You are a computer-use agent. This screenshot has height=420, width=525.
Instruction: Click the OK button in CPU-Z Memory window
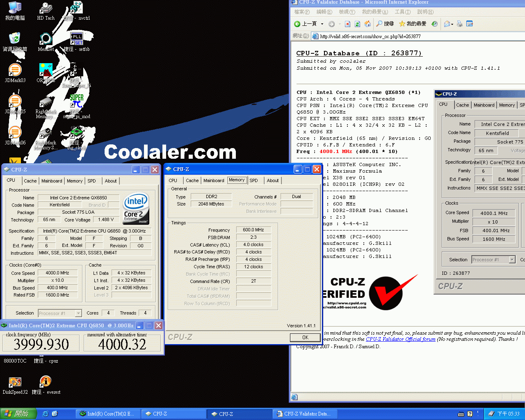point(305,338)
